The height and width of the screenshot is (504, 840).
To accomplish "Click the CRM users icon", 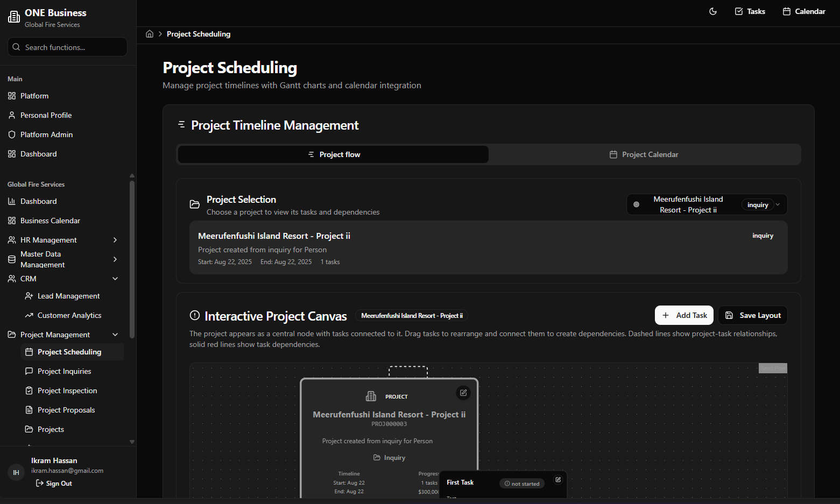I will (x=12, y=279).
